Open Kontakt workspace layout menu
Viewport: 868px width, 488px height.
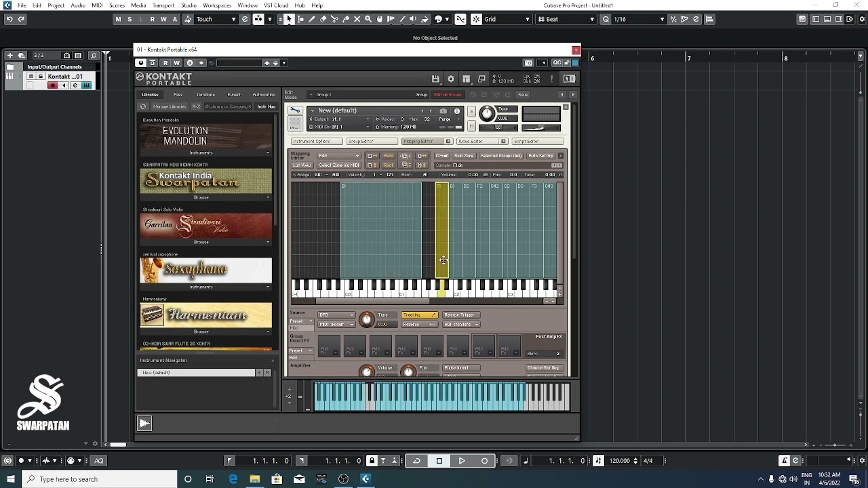coord(467,79)
